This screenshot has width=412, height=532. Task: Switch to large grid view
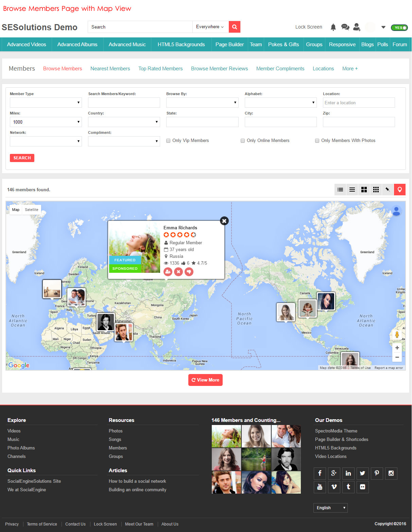coord(364,190)
